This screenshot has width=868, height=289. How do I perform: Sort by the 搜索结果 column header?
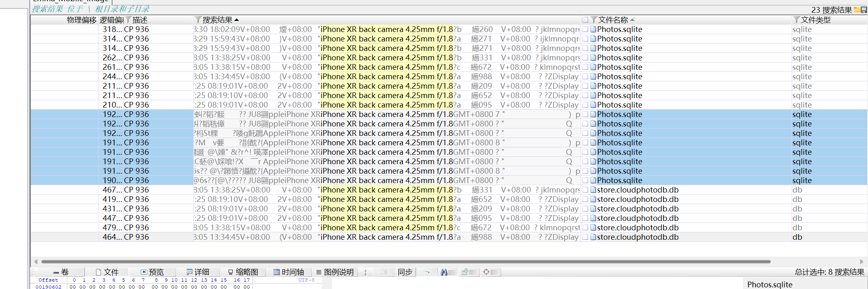point(218,20)
